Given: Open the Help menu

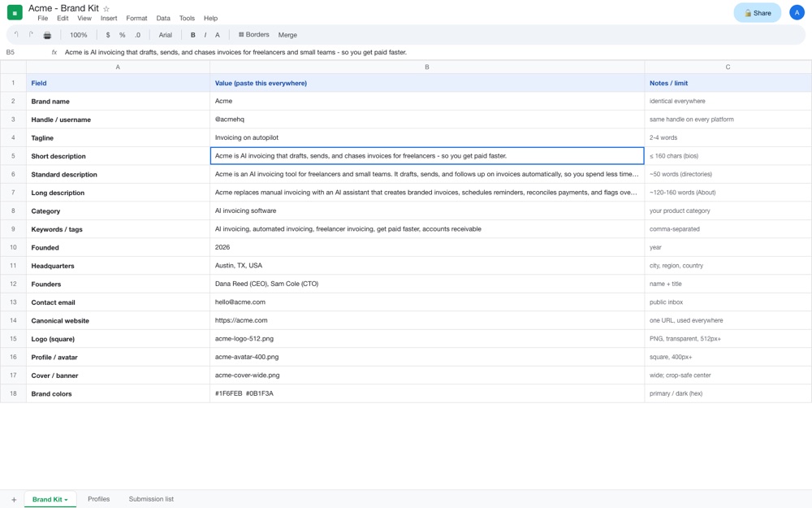Looking at the screenshot, I should pyautogui.click(x=211, y=18).
